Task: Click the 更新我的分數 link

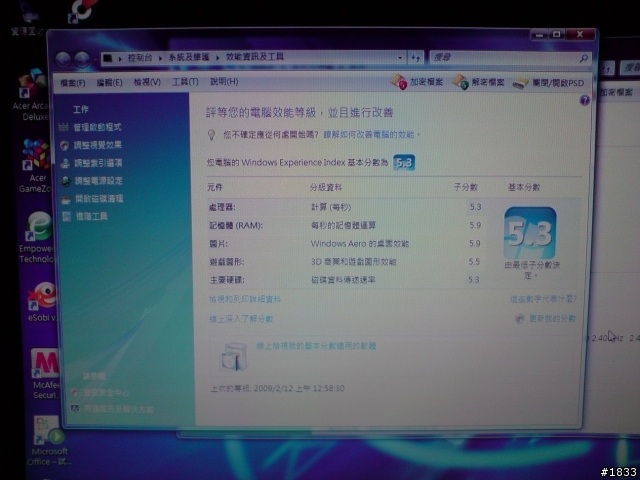Action: click(x=552, y=318)
